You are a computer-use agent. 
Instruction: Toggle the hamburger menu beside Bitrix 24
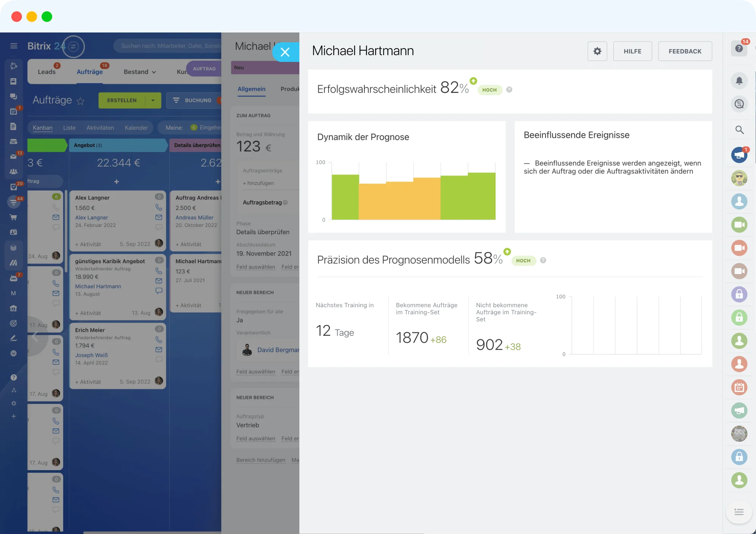(x=14, y=46)
